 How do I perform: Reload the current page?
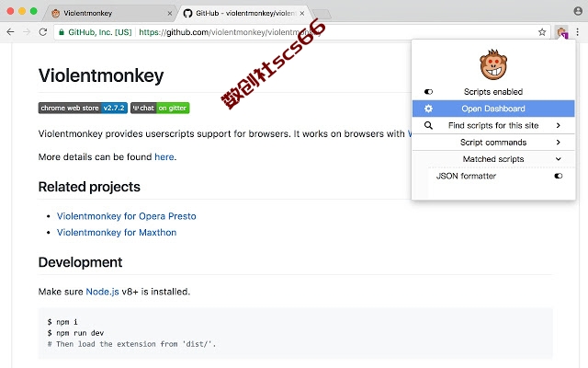coord(43,32)
